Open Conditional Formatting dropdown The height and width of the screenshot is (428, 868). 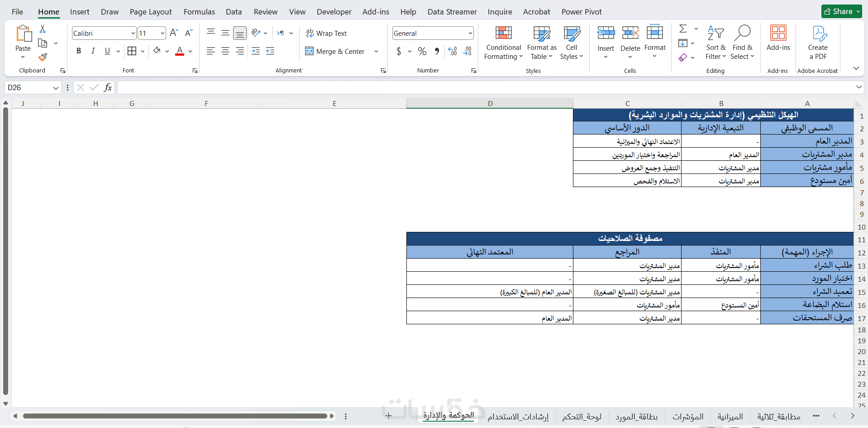point(503,43)
